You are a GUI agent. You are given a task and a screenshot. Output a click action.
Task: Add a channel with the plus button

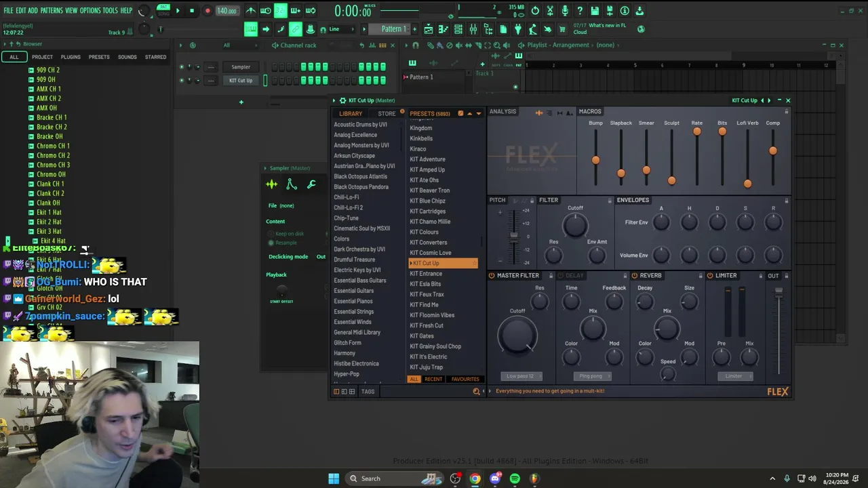point(241,102)
